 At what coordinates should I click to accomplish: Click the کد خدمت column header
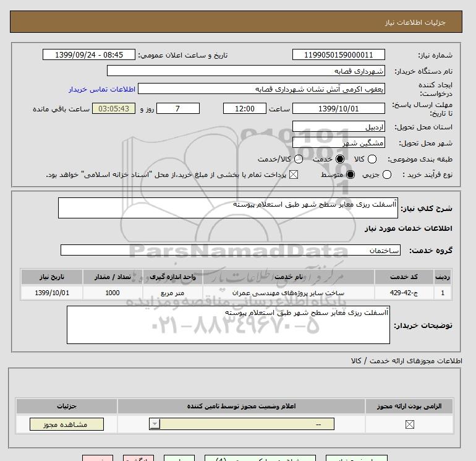point(404,277)
